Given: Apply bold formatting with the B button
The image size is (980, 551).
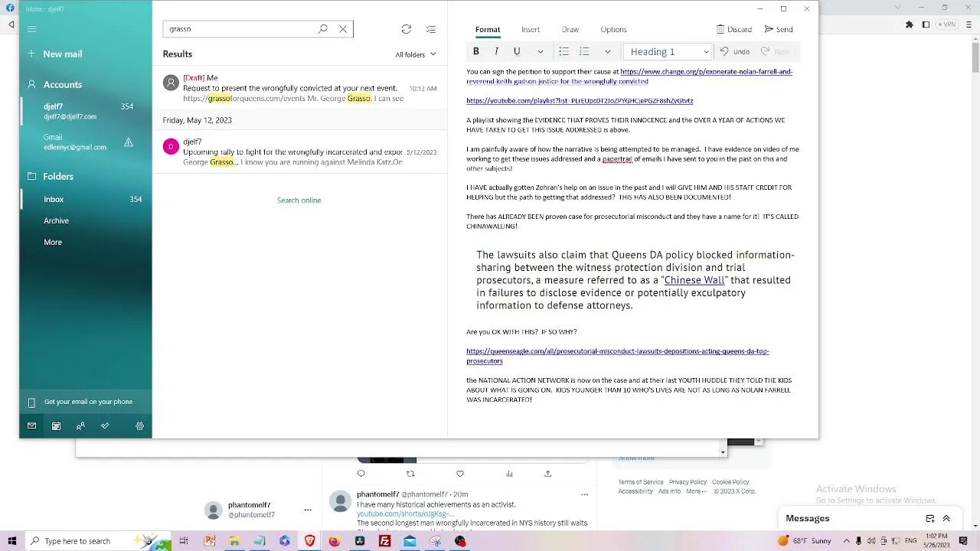Looking at the screenshot, I should click(x=476, y=51).
